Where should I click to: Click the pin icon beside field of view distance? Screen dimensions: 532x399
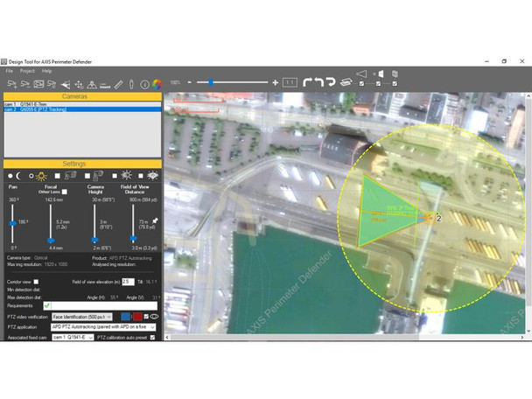(154, 220)
